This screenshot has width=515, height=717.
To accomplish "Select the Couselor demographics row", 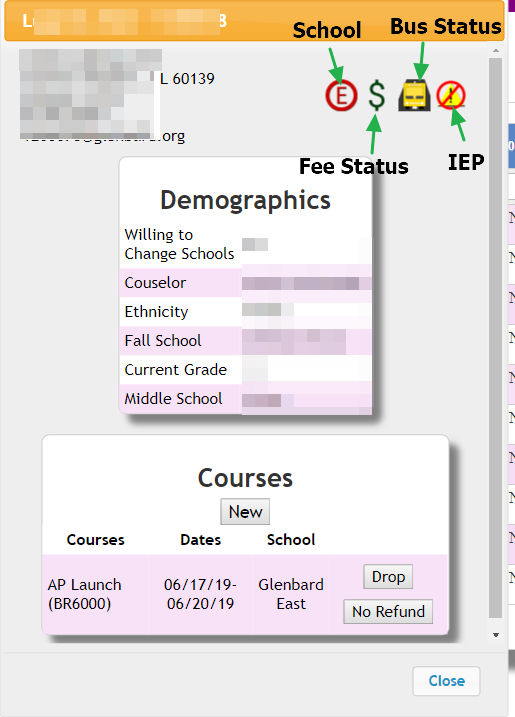I will (246, 283).
